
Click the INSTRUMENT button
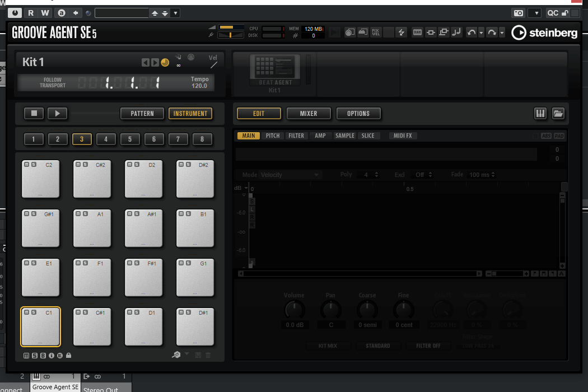(x=190, y=113)
